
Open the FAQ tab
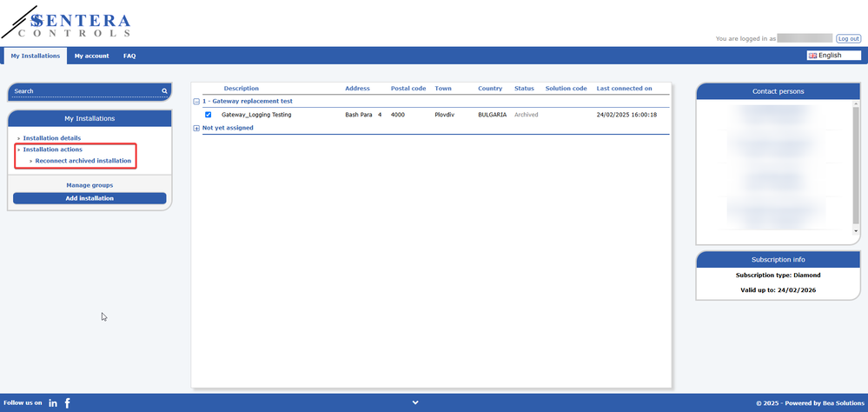coord(129,56)
